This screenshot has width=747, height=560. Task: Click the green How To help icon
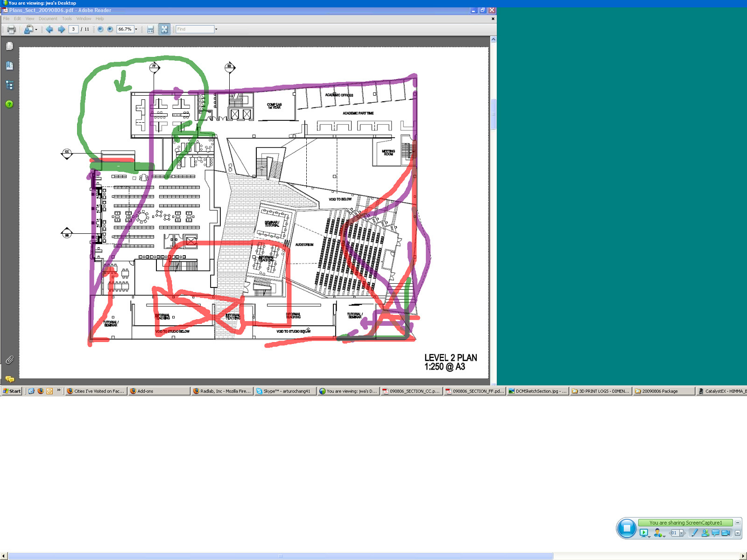(x=9, y=104)
